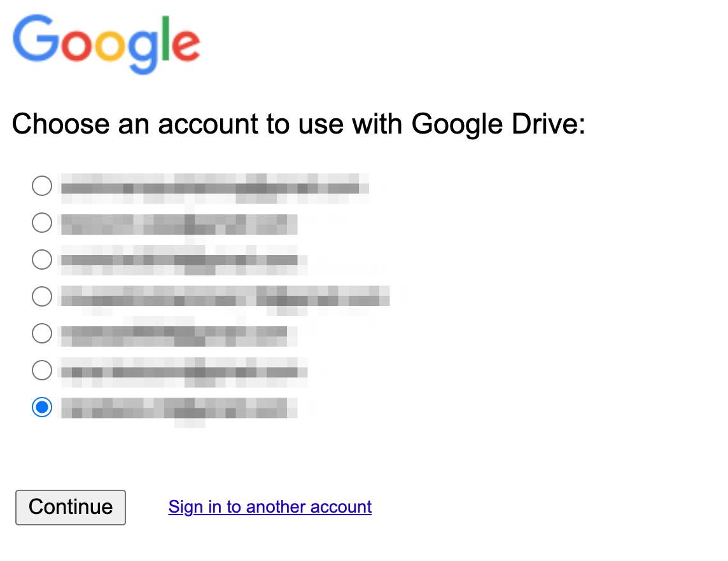Screen dimensions: 728x561
Task: Click the sixth blurred account label
Action: tap(185, 372)
